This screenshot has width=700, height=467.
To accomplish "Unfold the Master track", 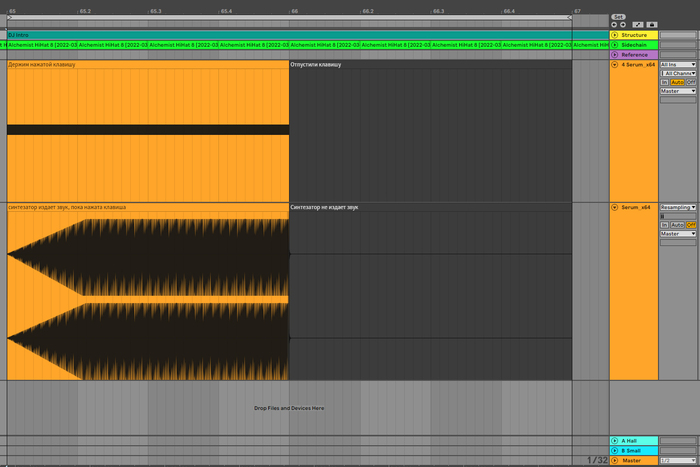I will pyautogui.click(x=614, y=461).
